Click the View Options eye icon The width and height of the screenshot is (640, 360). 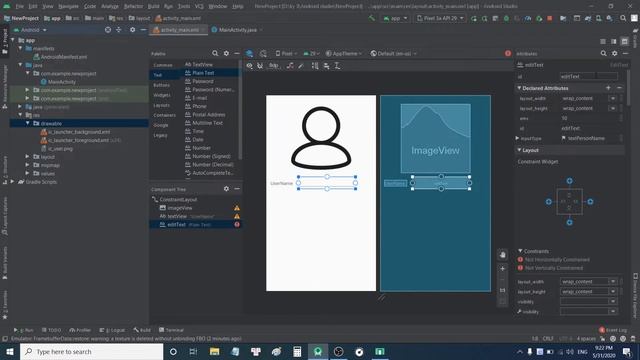249,66
